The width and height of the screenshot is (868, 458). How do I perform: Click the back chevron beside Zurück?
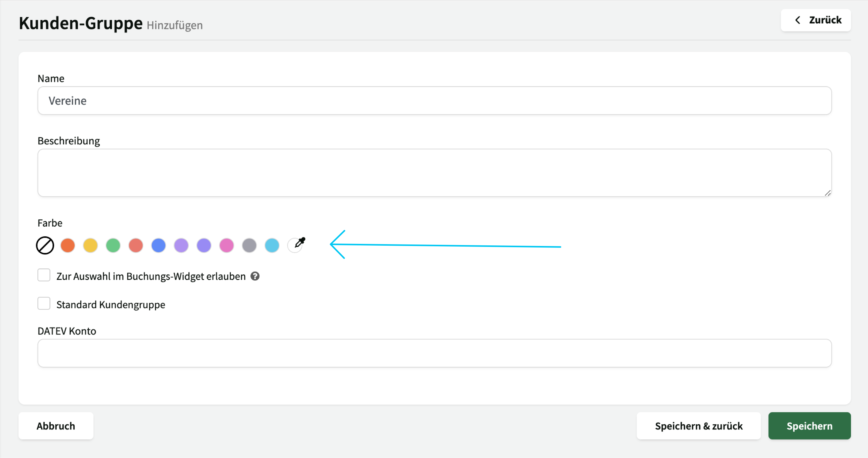(798, 20)
